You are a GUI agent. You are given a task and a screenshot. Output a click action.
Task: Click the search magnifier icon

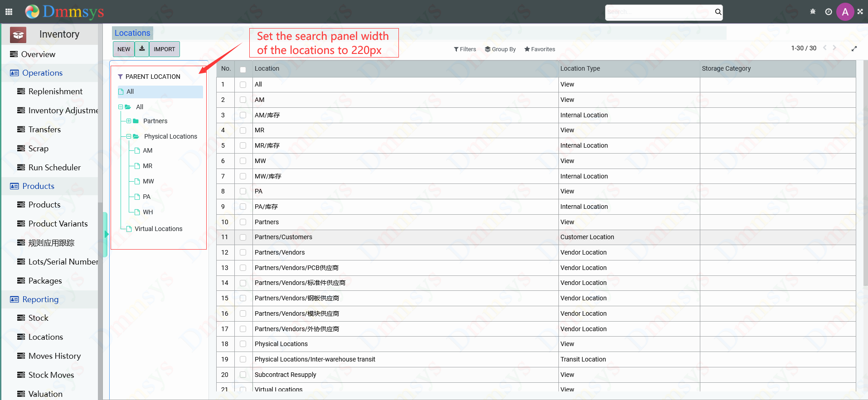[718, 12]
